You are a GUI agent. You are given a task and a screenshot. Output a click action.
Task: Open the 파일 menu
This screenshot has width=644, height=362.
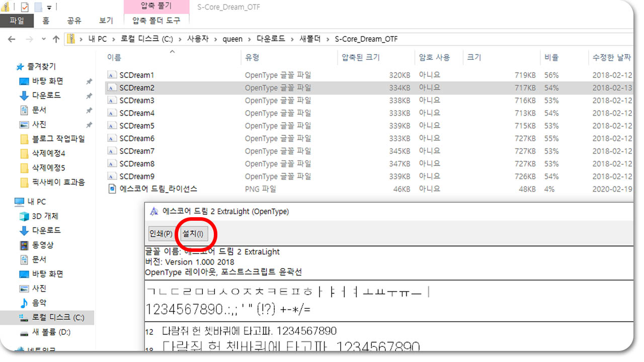[x=17, y=20]
